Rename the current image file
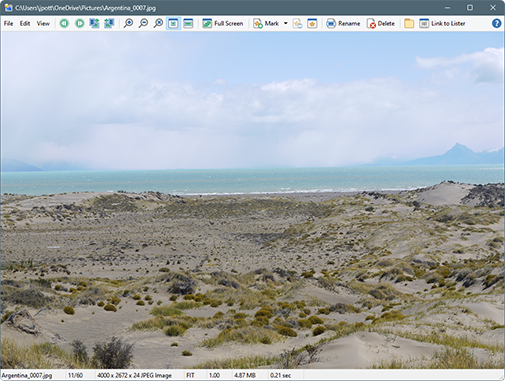This screenshot has height=381, width=505. [x=343, y=23]
